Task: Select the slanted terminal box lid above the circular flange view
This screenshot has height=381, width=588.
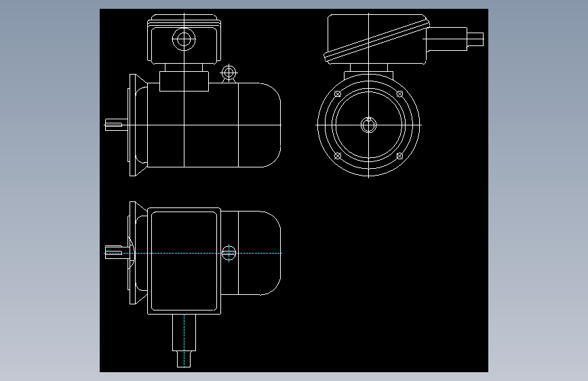Action: pos(377,41)
